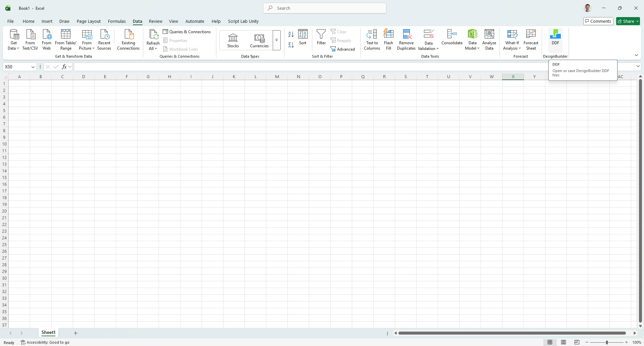644x346 pixels.
Task: Apply Flash Fill
Action: (388, 40)
